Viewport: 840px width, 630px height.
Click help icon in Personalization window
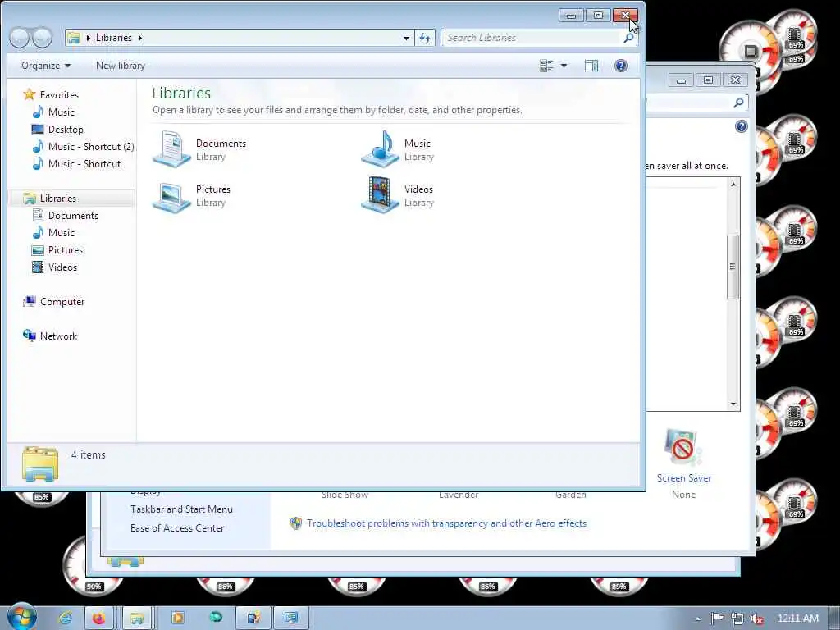pos(742,126)
